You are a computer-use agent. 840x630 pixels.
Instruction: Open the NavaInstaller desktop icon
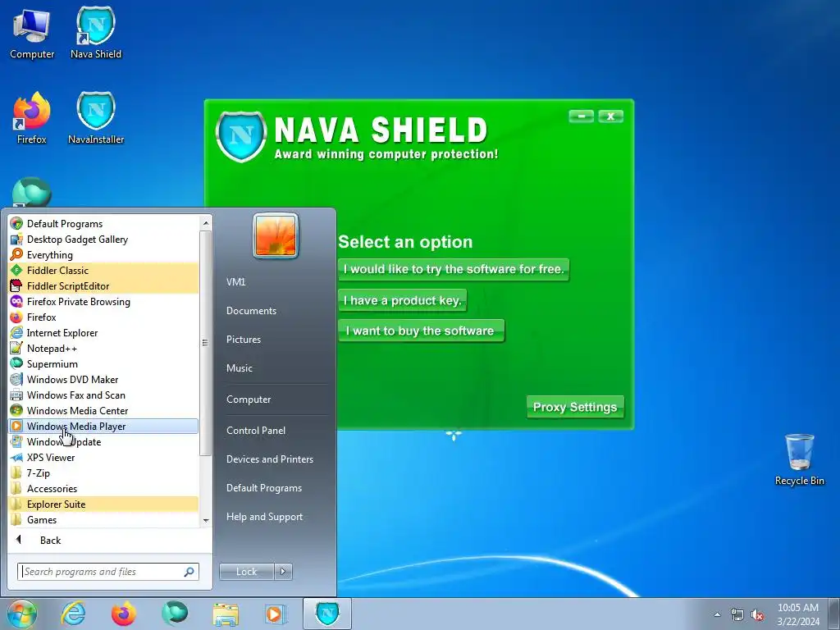pyautogui.click(x=96, y=118)
